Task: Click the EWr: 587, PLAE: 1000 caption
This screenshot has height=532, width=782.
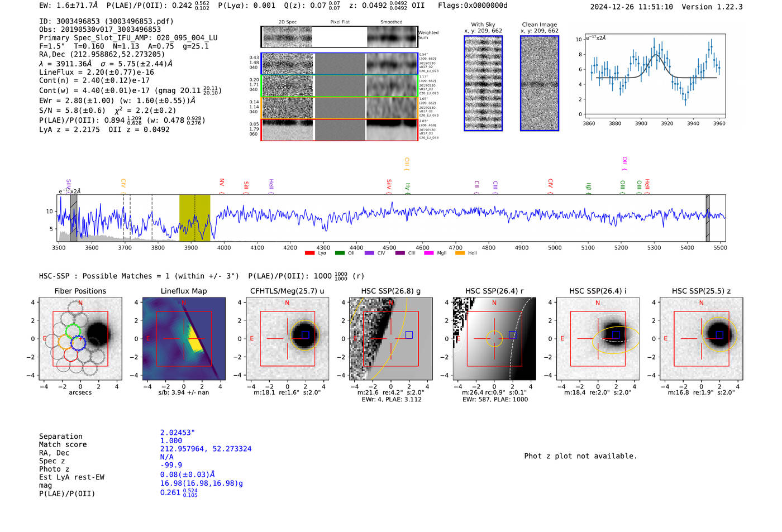Action: (494, 400)
